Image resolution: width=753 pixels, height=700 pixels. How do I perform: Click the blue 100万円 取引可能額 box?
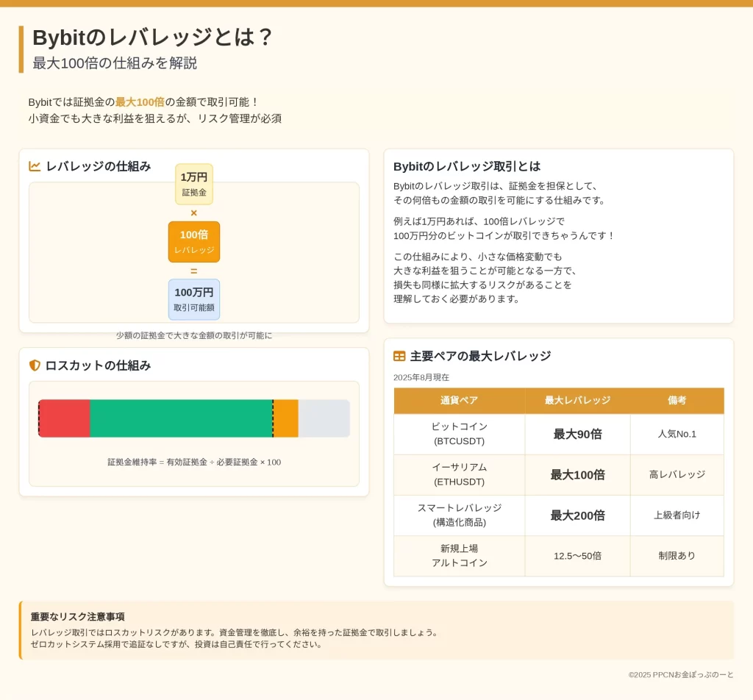click(194, 299)
